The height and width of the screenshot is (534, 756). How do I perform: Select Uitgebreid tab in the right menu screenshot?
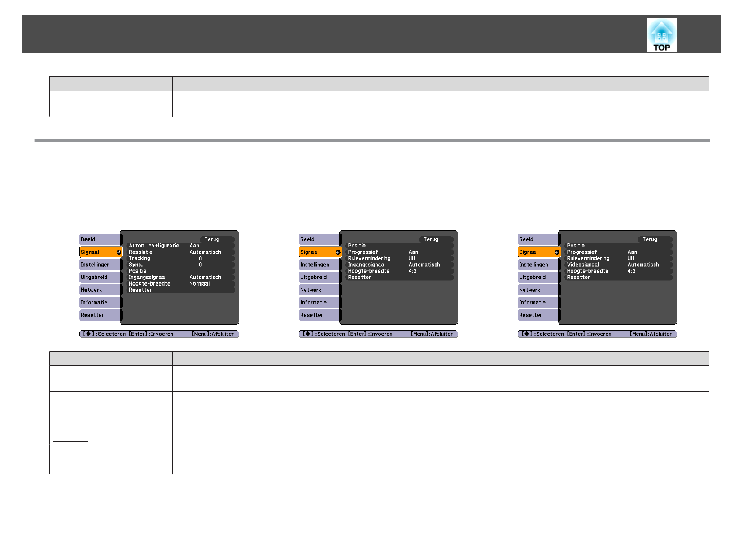(538, 277)
